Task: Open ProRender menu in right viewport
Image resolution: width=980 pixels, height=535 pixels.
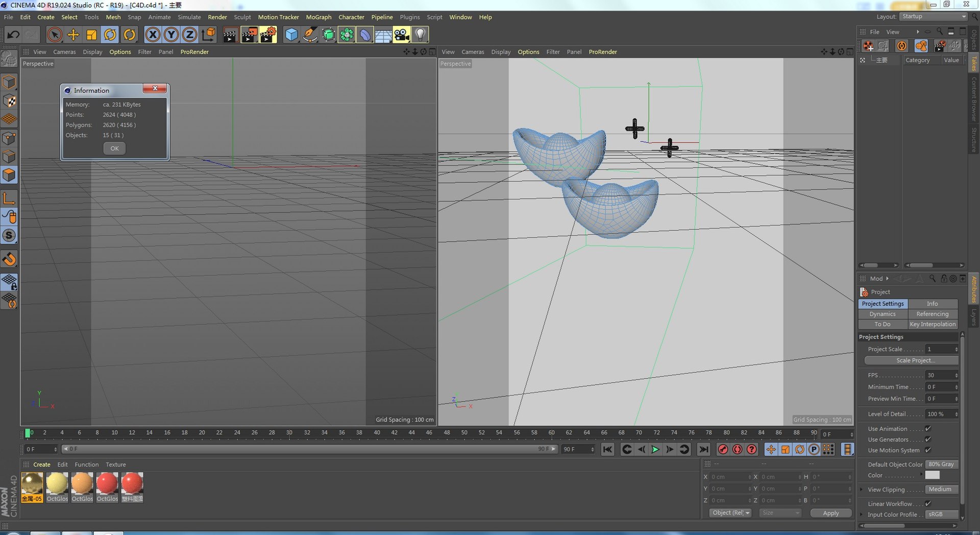Action: (603, 52)
